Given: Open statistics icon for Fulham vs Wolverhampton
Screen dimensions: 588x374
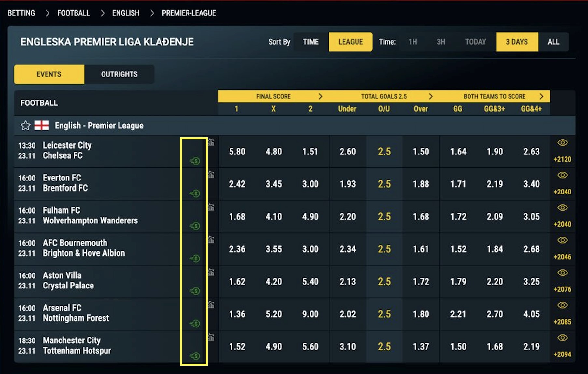Looking at the screenshot, I should coord(211,207).
